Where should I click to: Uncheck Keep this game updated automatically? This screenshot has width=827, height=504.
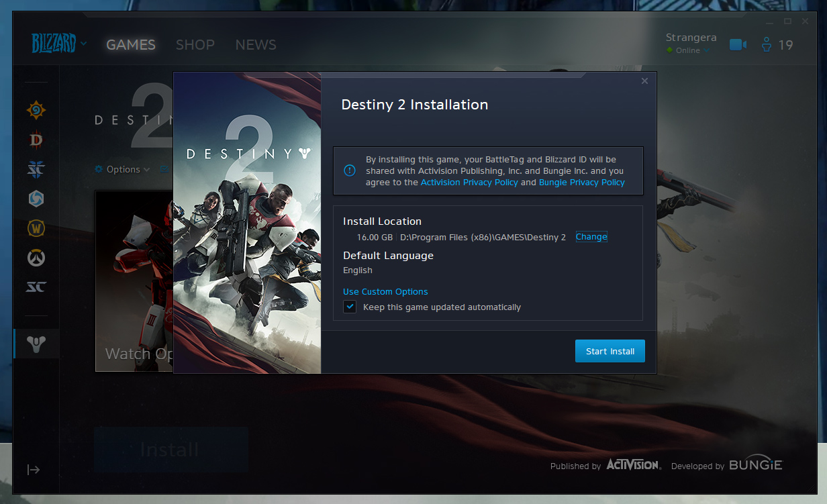pyautogui.click(x=350, y=307)
